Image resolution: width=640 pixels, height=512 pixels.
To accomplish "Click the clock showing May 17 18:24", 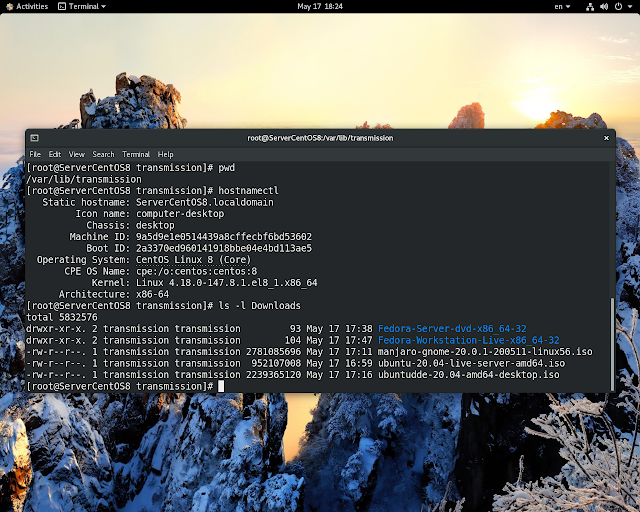I will [x=320, y=6].
